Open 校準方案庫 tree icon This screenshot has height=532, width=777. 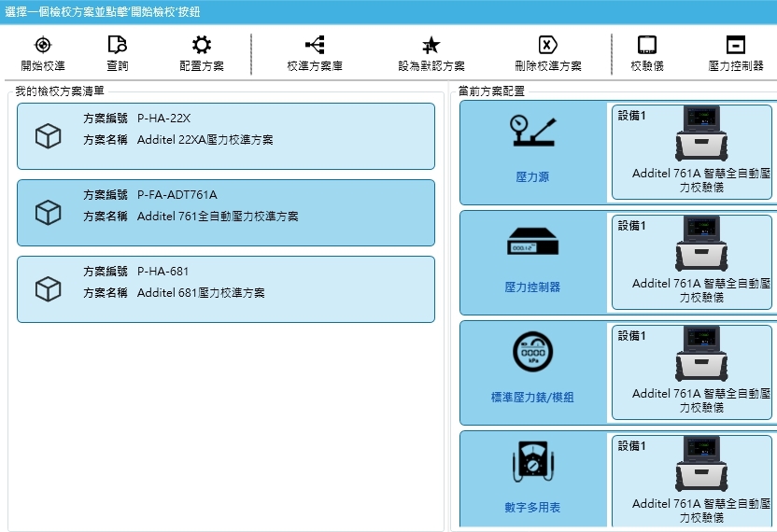(x=315, y=45)
